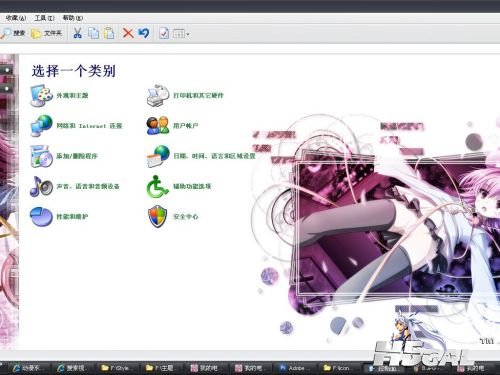Switch to the first Internet Explorer taskbar button
The image size is (500, 375).
click(30, 368)
